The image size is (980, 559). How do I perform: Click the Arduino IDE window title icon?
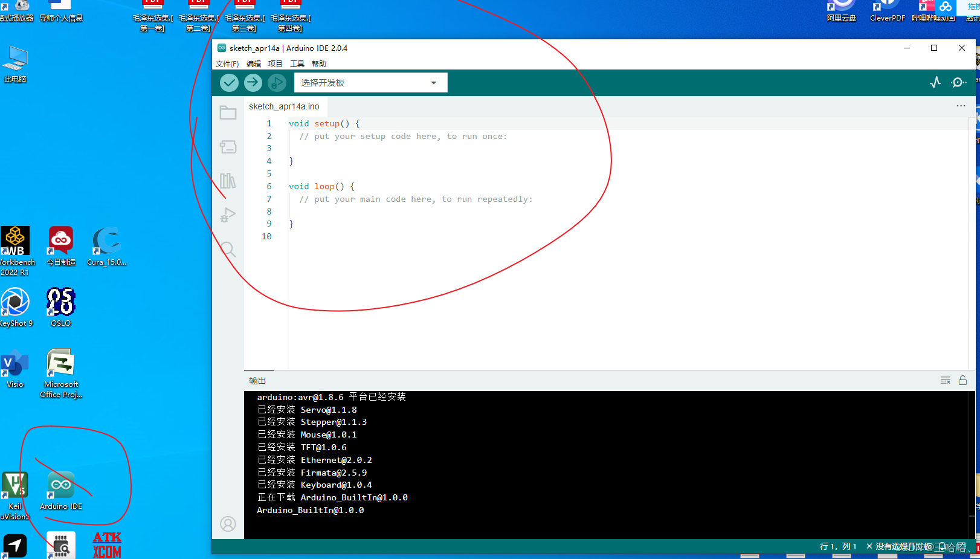click(x=222, y=48)
